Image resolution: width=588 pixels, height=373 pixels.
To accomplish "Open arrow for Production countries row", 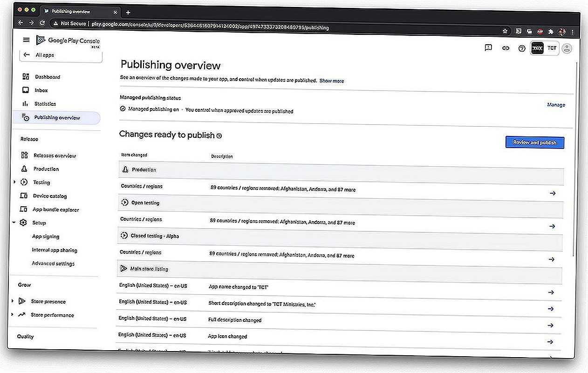I will [553, 193].
